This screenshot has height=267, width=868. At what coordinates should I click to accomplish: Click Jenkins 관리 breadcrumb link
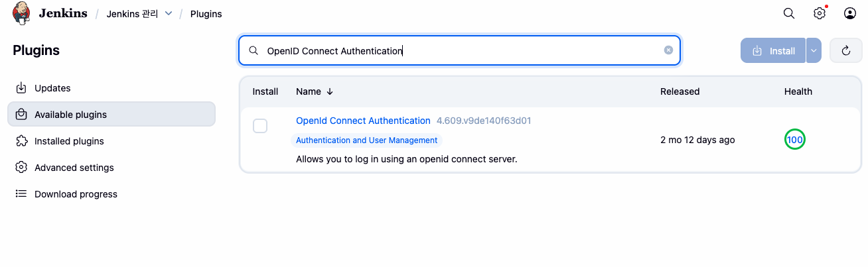point(132,13)
